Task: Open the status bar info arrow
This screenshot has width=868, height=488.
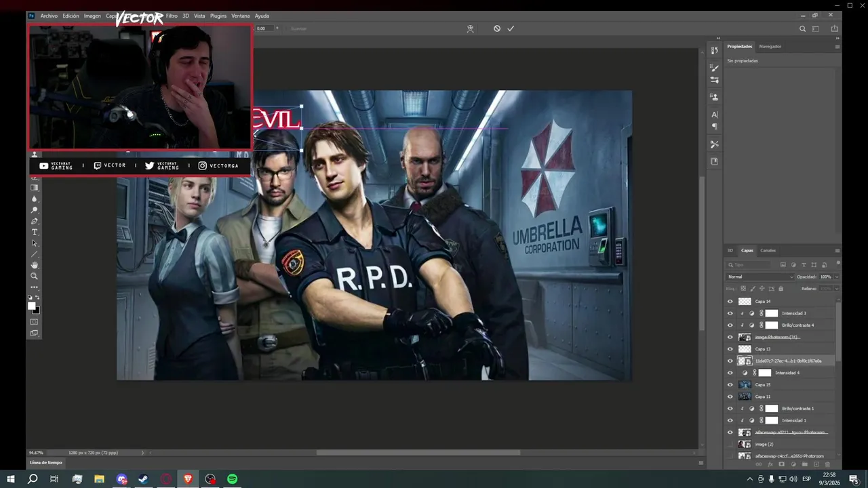Action: [x=142, y=452]
